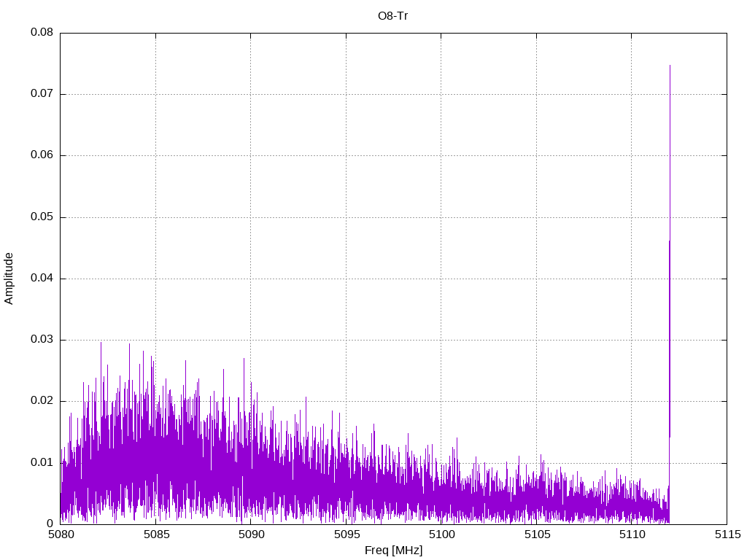Click the 0.04 y-axis tick label
Viewport: 747px width, 560px height.
click(41, 279)
